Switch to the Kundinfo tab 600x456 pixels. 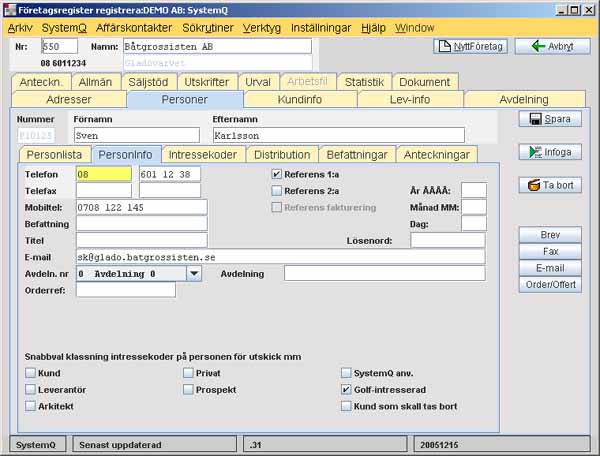click(300, 99)
